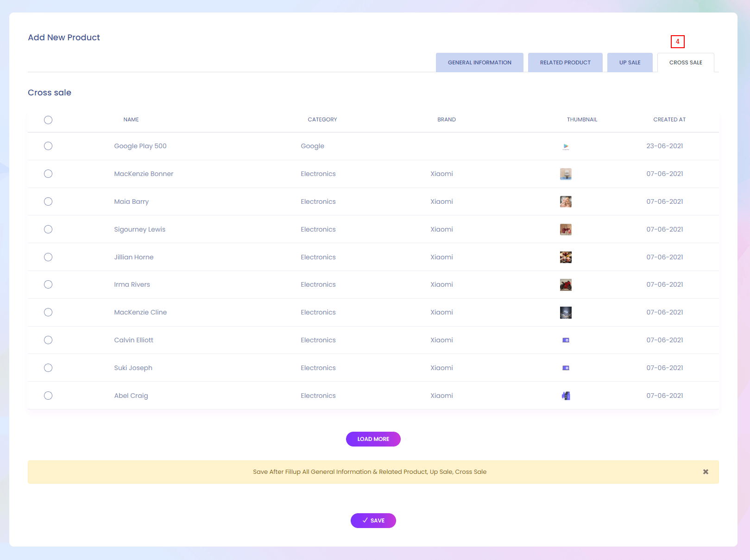The width and height of the screenshot is (750, 560).
Task: Click the Jillian Horne product thumbnail
Action: (x=566, y=257)
